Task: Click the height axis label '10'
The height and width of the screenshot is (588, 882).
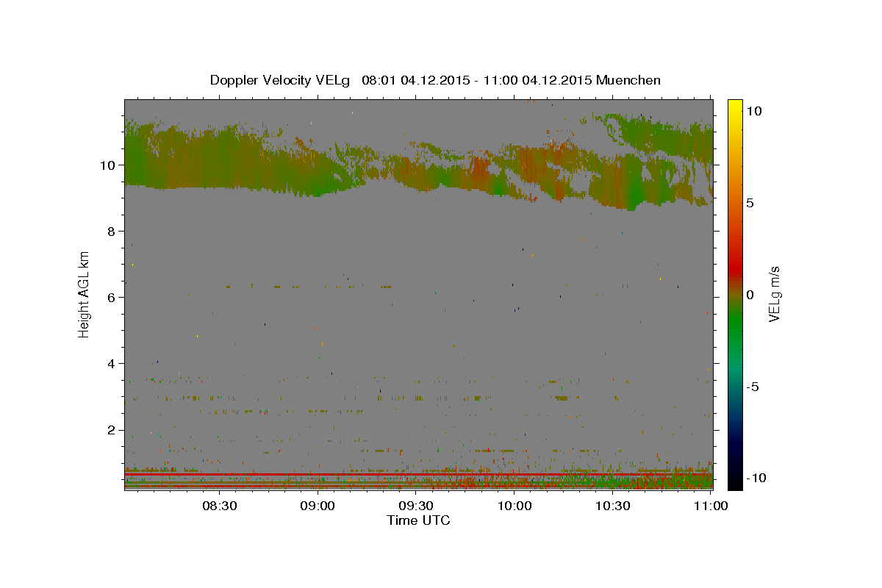Action: click(108, 165)
